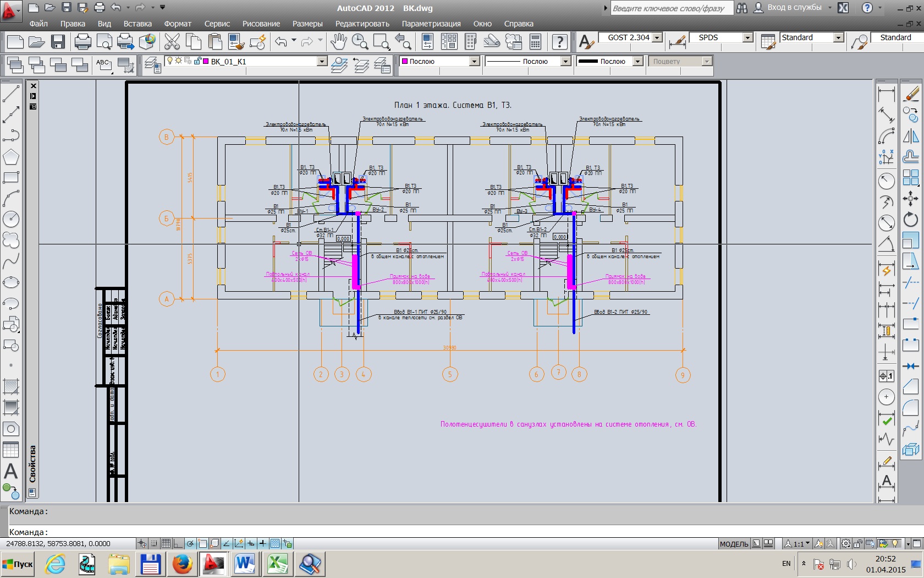The image size is (924, 578).
Task: Toggle Snap Mode in status bar
Action: click(x=154, y=543)
